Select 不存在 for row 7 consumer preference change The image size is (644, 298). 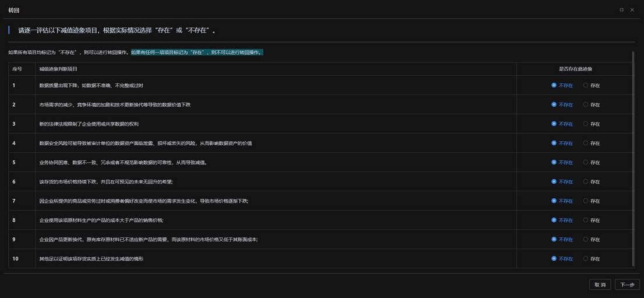pyautogui.click(x=554, y=201)
